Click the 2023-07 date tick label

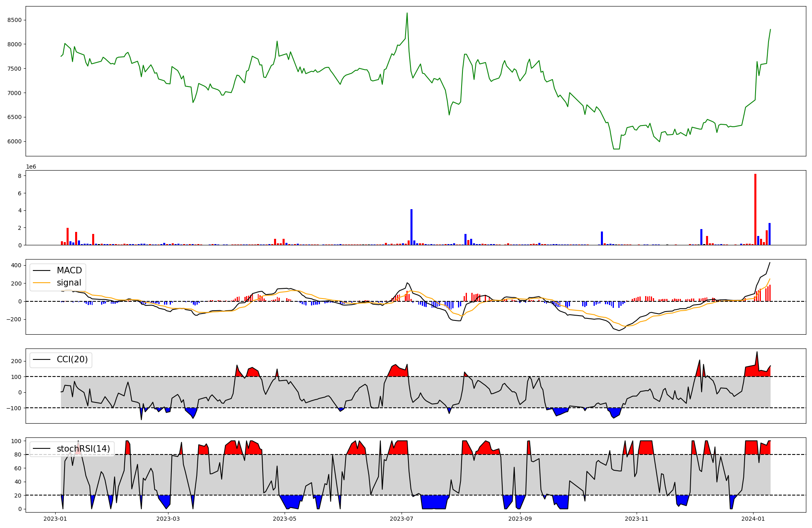(402, 519)
